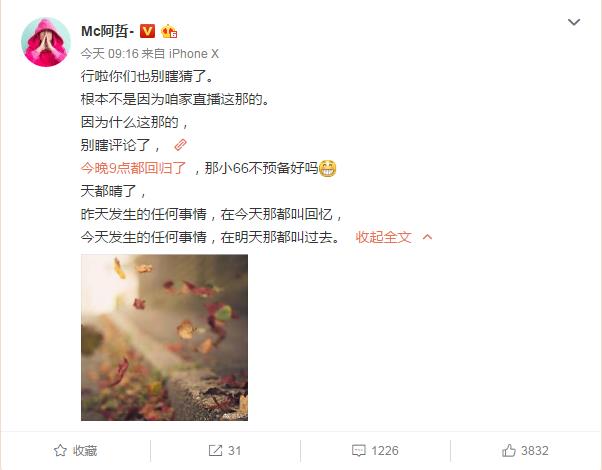Click the comment bubble icon

pos(359,450)
